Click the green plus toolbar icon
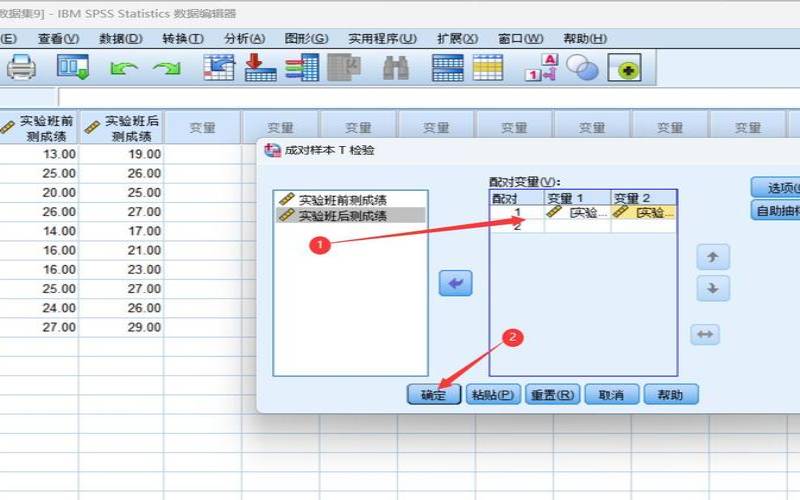This screenshot has width=800, height=500. pos(625,67)
